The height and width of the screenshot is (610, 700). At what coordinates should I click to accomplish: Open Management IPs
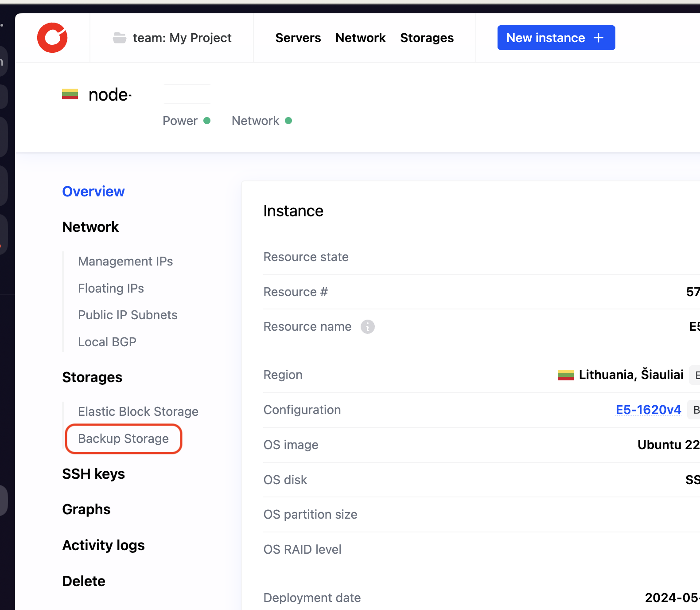(x=125, y=262)
